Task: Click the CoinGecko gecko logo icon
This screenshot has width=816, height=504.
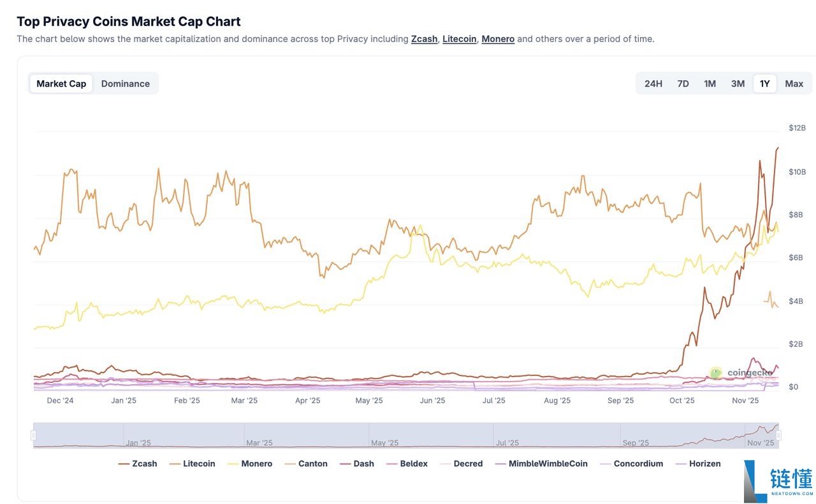Action: point(715,372)
